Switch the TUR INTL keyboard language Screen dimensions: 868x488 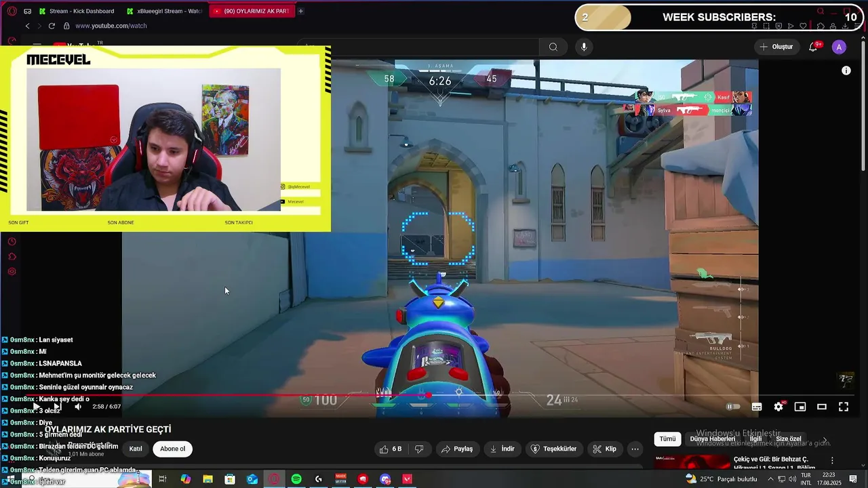[806, 479]
